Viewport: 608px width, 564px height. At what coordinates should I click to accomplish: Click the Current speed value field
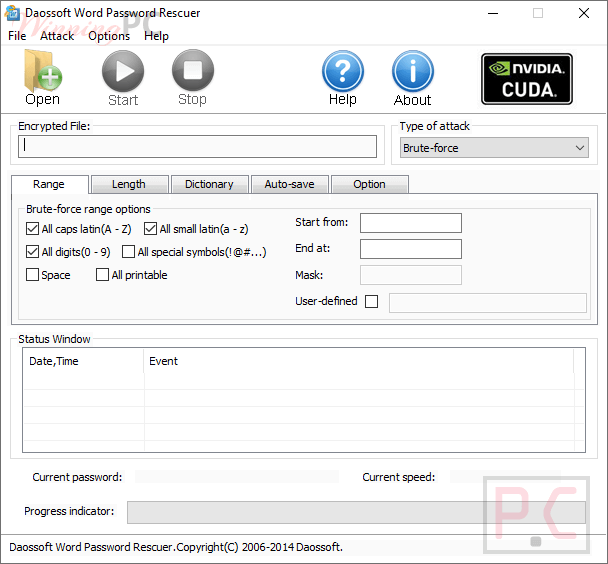click(x=505, y=477)
